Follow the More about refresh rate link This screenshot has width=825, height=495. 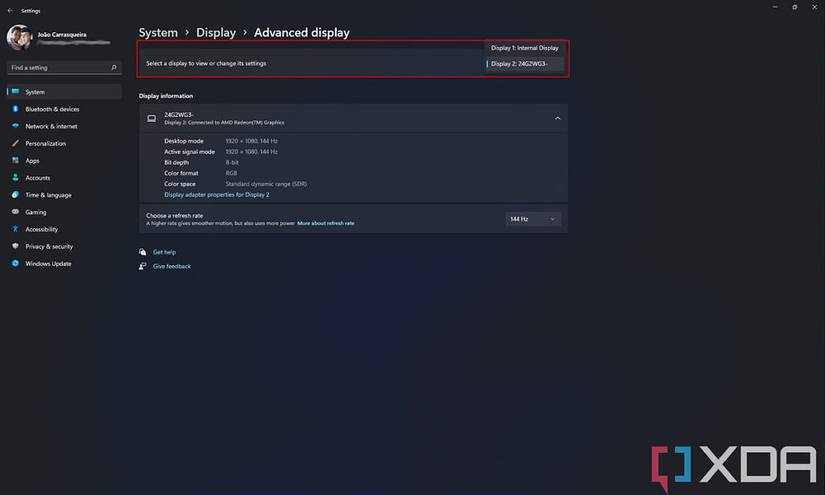point(326,223)
